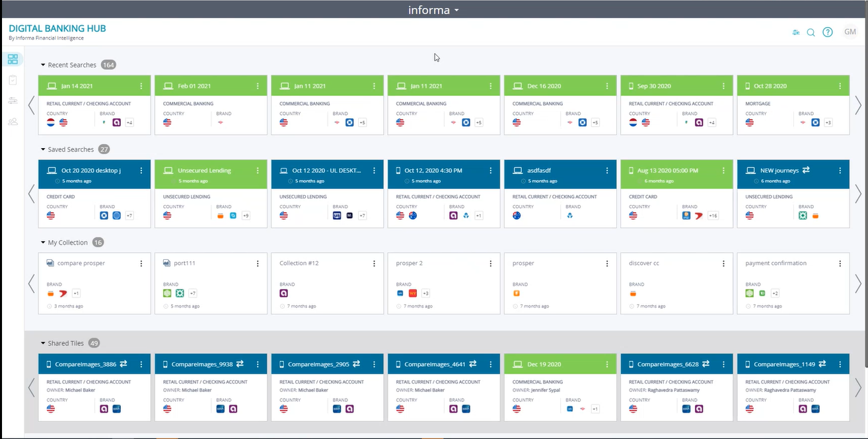The width and height of the screenshot is (868, 439).
Task: Open the prosper 2 collection
Action: pyautogui.click(x=444, y=284)
